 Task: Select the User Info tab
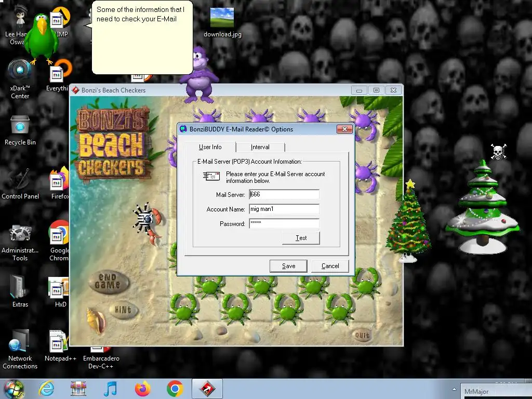[210, 147]
